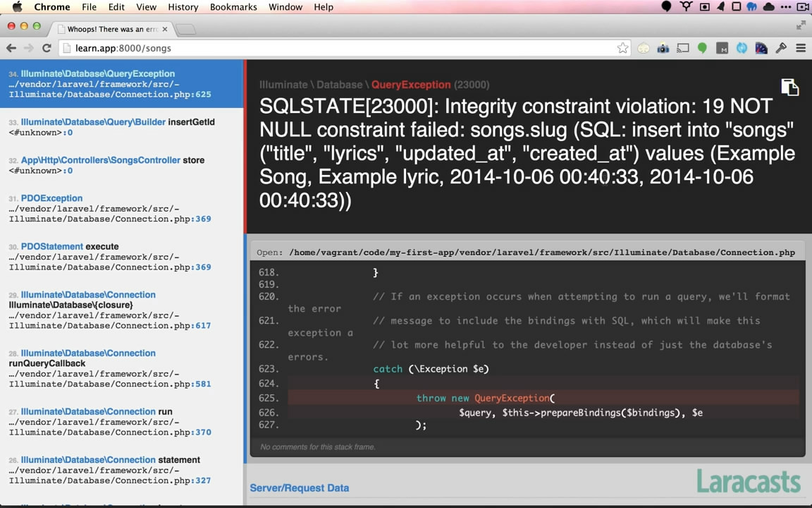The width and height of the screenshot is (812, 508).
Task: Open the Chrome application menu
Action: click(x=51, y=7)
